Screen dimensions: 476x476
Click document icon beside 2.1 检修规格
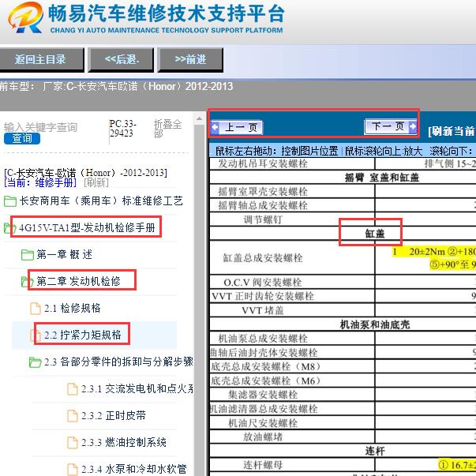(x=36, y=309)
